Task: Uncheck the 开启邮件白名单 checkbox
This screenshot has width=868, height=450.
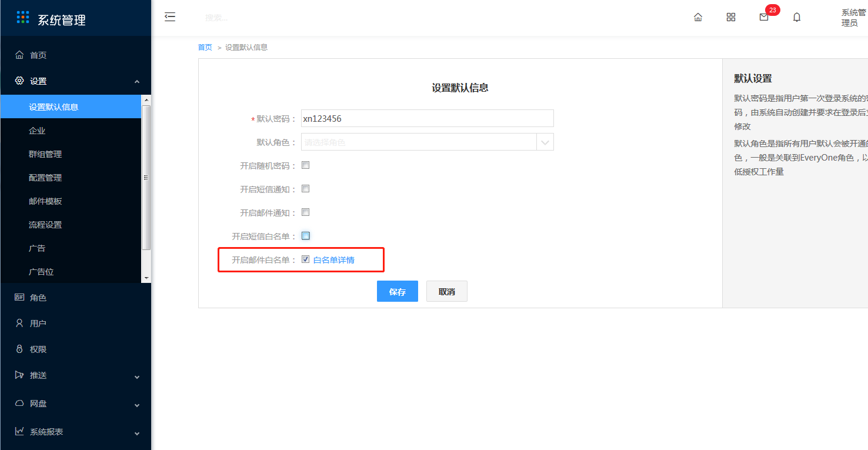Action: tap(305, 259)
